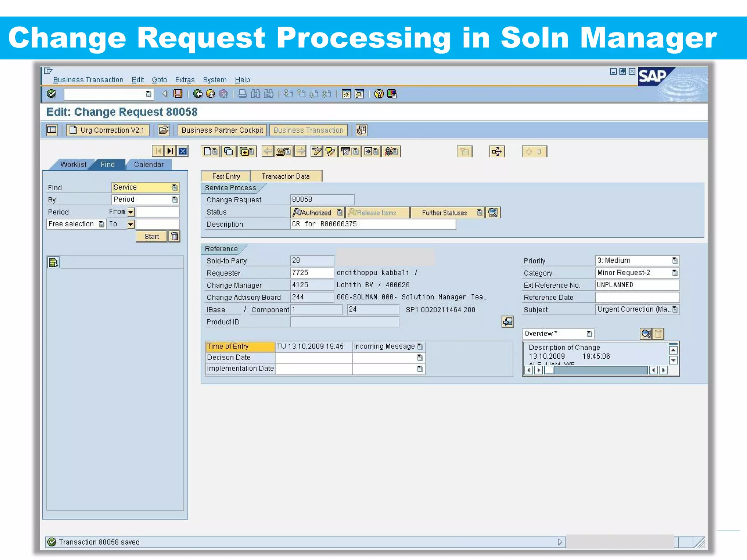The height and width of the screenshot is (560, 747).
Task: Close the locator with the blue X icon
Action: (x=183, y=151)
